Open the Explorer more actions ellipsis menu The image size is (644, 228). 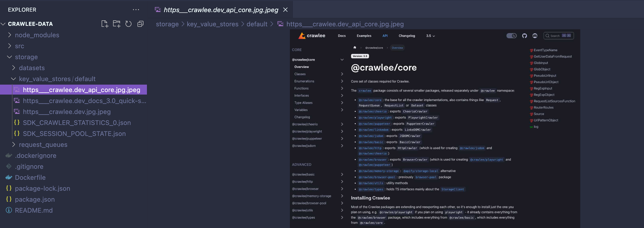[x=136, y=10]
